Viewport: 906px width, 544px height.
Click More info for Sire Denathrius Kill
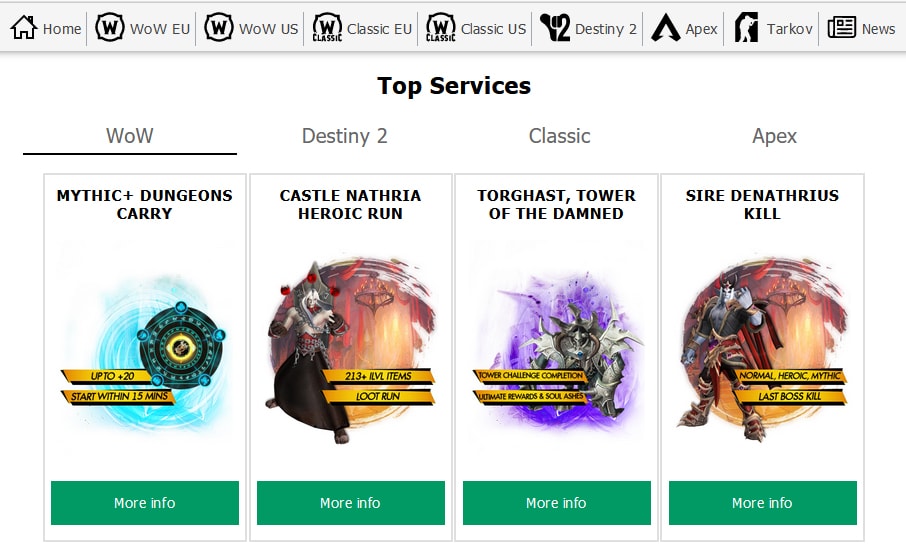pos(763,503)
